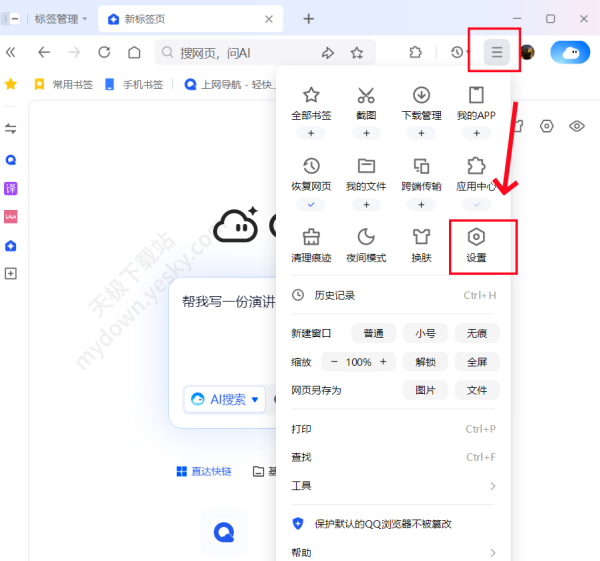Increase zoom with the plus button
The height and width of the screenshot is (561, 600).
tap(384, 362)
